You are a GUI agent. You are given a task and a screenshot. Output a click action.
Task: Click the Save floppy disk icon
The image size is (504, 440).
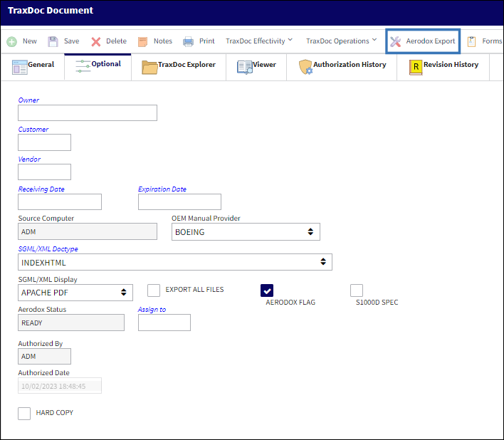(53, 42)
